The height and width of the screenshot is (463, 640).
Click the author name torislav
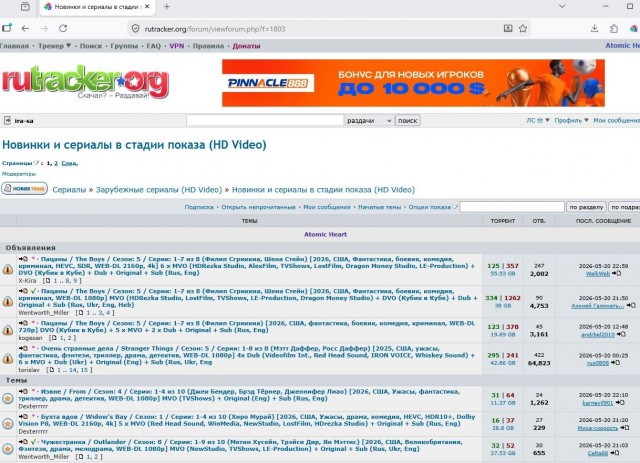click(x=29, y=370)
